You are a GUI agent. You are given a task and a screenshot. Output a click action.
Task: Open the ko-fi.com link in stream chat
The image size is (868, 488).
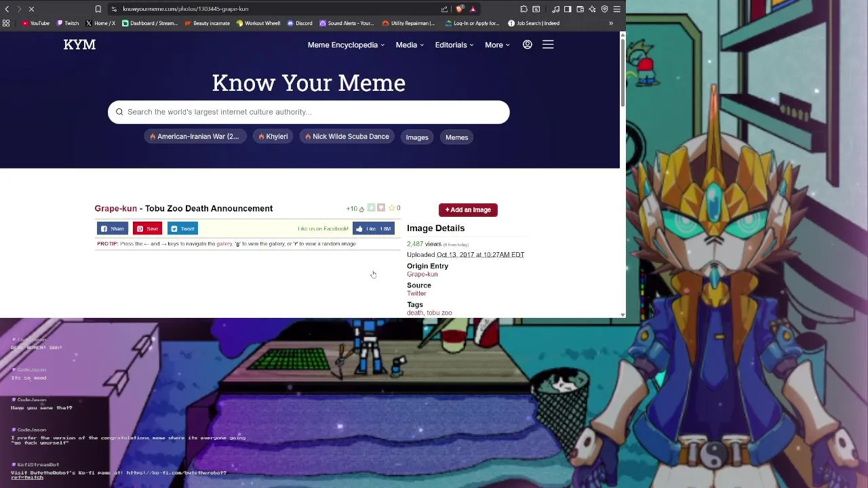point(176,473)
